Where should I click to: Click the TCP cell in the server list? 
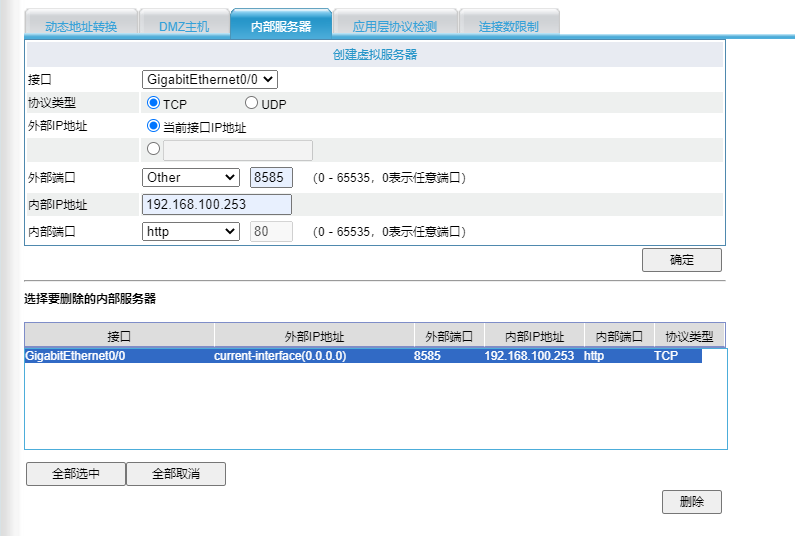[x=666, y=355]
